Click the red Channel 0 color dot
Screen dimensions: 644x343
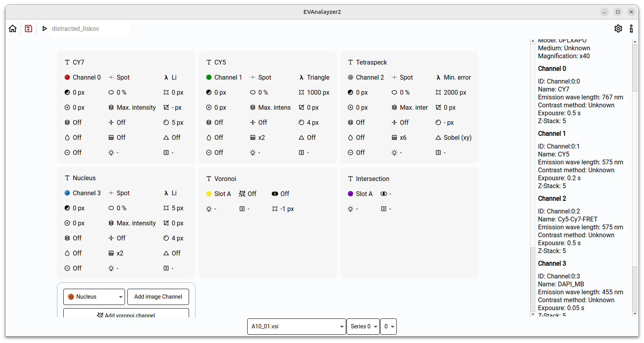[67, 77]
